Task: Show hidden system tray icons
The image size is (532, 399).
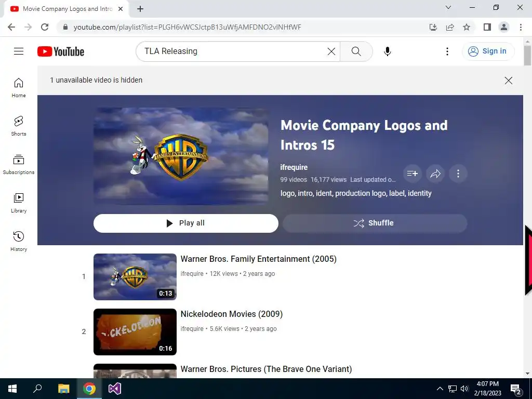Action: point(440,389)
